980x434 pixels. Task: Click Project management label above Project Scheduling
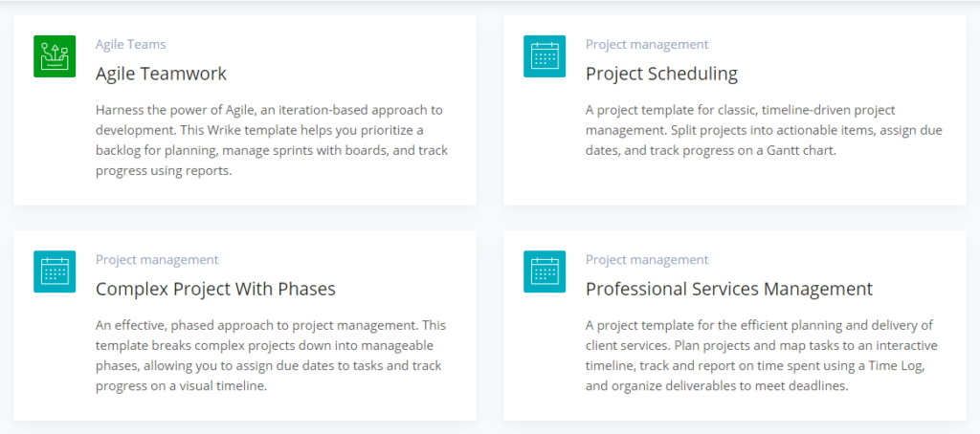pyautogui.click(x=647, y=44)
